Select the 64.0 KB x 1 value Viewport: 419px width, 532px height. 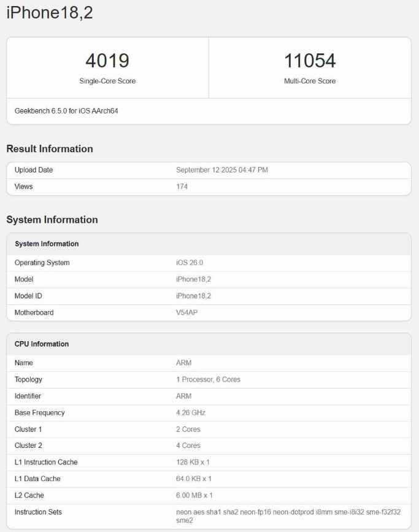click(194, 479)
